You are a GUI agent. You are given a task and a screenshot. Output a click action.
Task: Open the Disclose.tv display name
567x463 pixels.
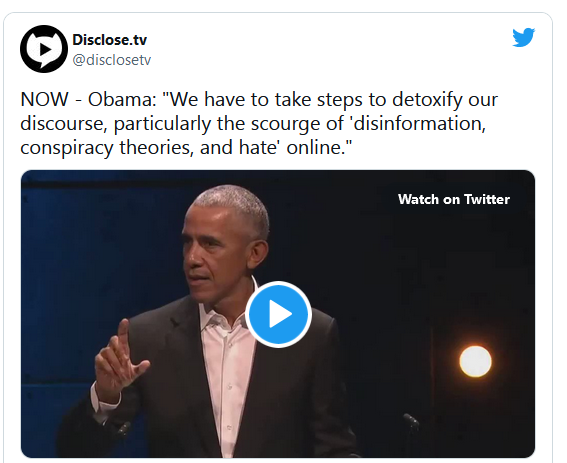tap(110, 40)
